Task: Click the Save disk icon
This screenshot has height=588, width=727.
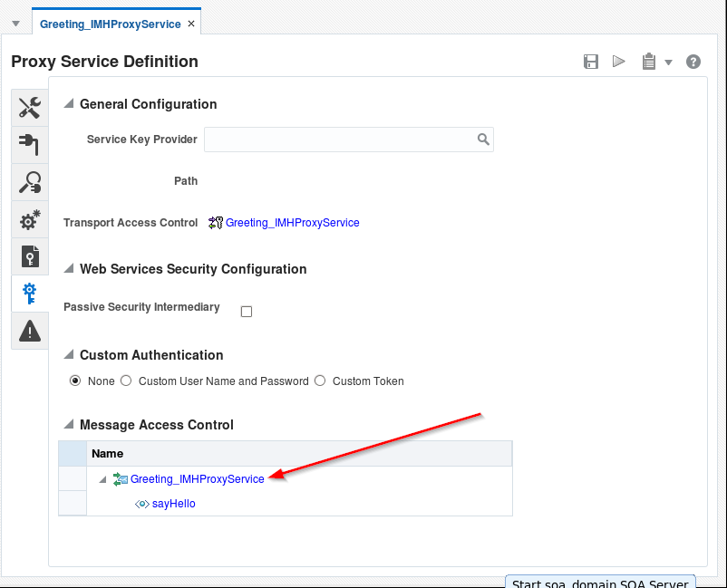Action: click(591, 62)
